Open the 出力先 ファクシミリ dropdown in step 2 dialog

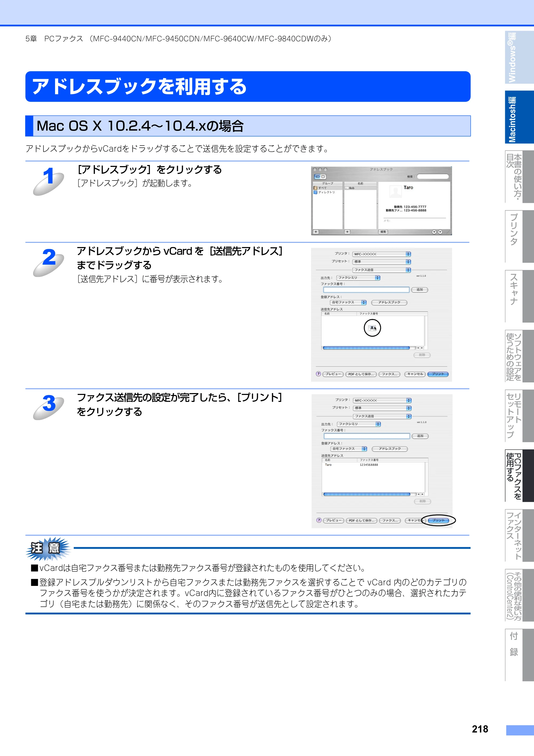coord(358,278)
